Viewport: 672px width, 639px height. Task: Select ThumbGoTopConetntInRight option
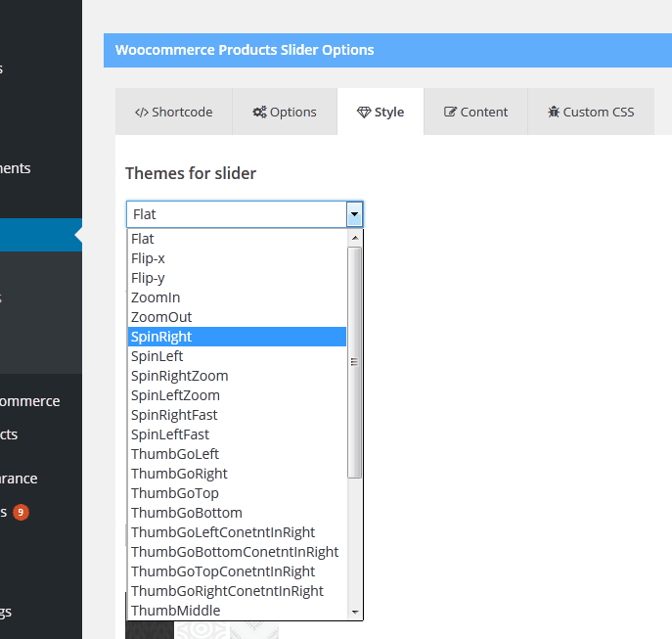coord(237,571)
